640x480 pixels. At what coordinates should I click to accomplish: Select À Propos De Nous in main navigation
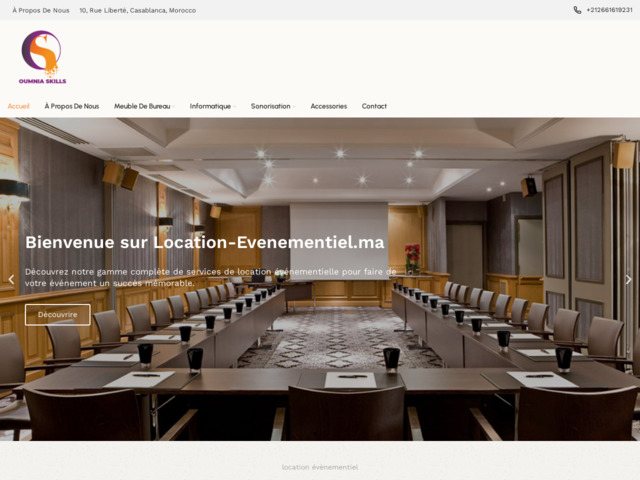click(x=72, y=106)
